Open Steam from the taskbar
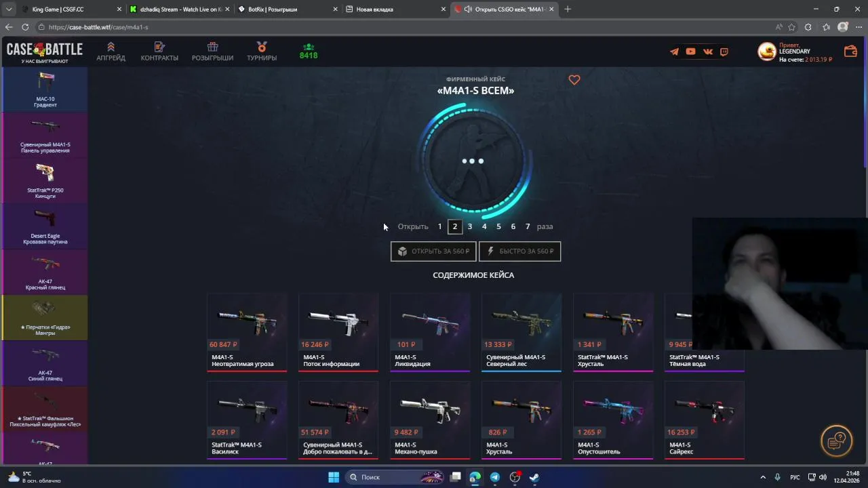This screenshot has width=868, height=488. (534, 477)
